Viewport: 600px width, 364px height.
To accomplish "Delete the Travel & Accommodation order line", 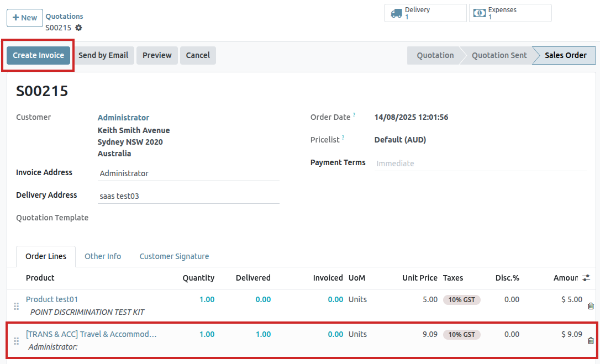I will 591,341.
